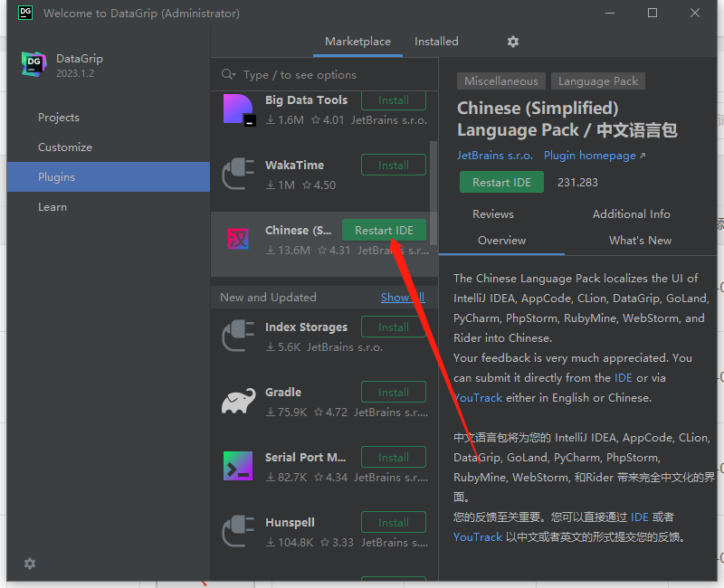Click the green Restart IDE button
This screenshot has height=588, width=724.
501,182
